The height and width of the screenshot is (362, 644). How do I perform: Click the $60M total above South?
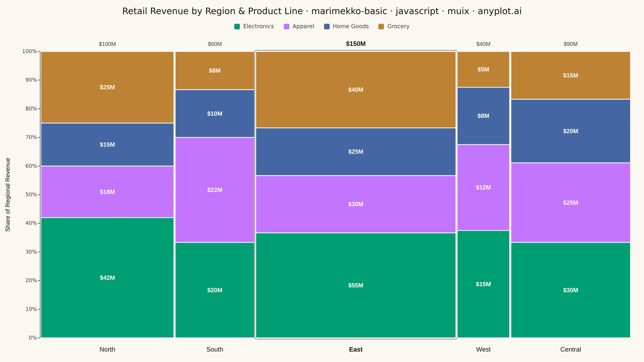coord(215,44)
